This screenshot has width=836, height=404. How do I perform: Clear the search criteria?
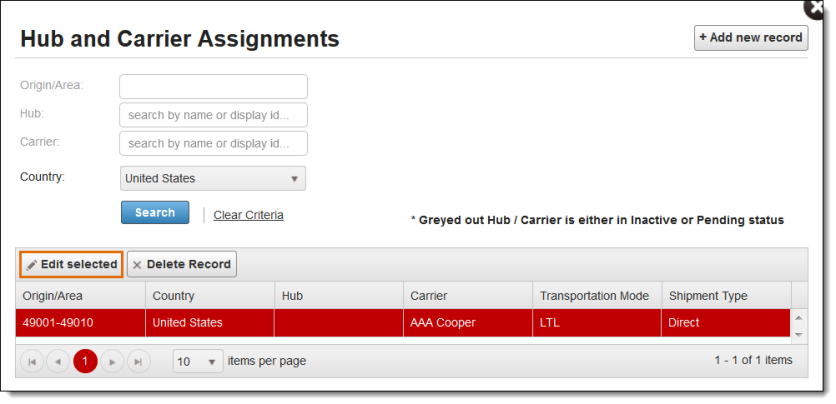pyautogui.click(x=248, y=215)
